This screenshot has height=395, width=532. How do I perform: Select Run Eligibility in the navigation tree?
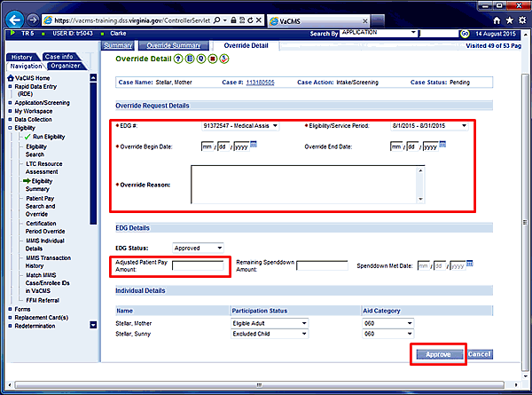click(50, 138)
